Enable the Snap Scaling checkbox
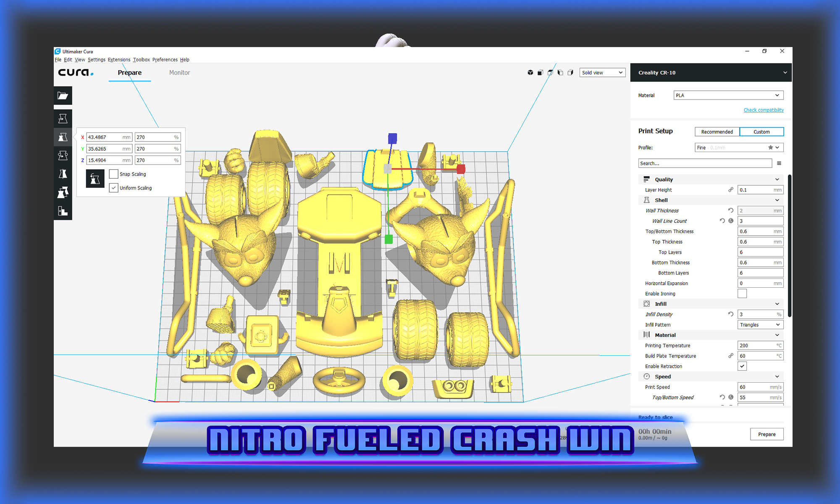This screenshot has height=504, width=840. coord(113,174)
